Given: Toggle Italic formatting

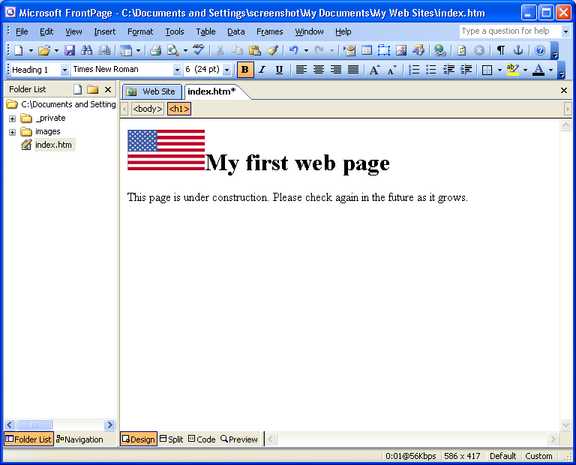Looking at the screenshot, I should pyautogui.click(x=262, y=69).
